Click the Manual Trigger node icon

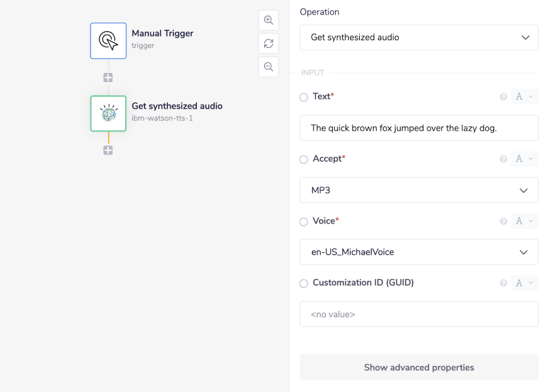tap(108, 41)
